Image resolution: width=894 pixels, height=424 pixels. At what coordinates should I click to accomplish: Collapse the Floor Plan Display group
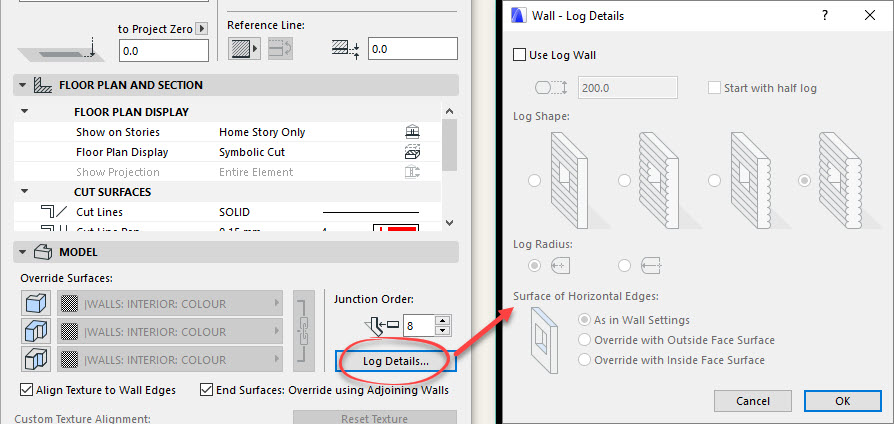pos(24,112)
